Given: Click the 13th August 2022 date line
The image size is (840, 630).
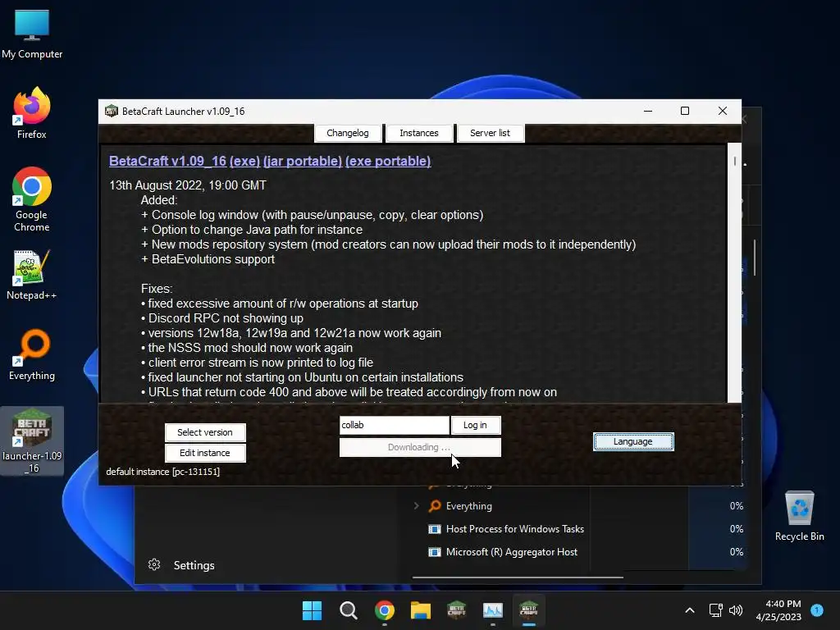Looking at the screenshot, I should click(188, 185).
